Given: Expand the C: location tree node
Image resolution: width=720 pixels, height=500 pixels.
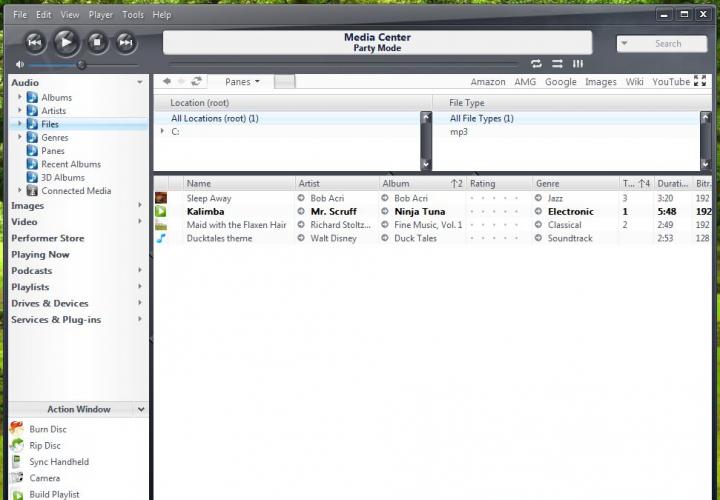Looking at the screenshot, I should coord(162,131).
